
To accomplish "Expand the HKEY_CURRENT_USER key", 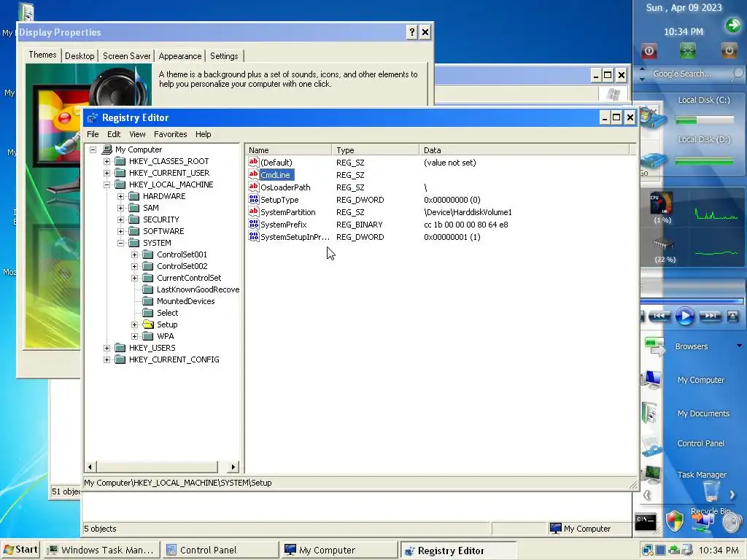I will (107, 174).
